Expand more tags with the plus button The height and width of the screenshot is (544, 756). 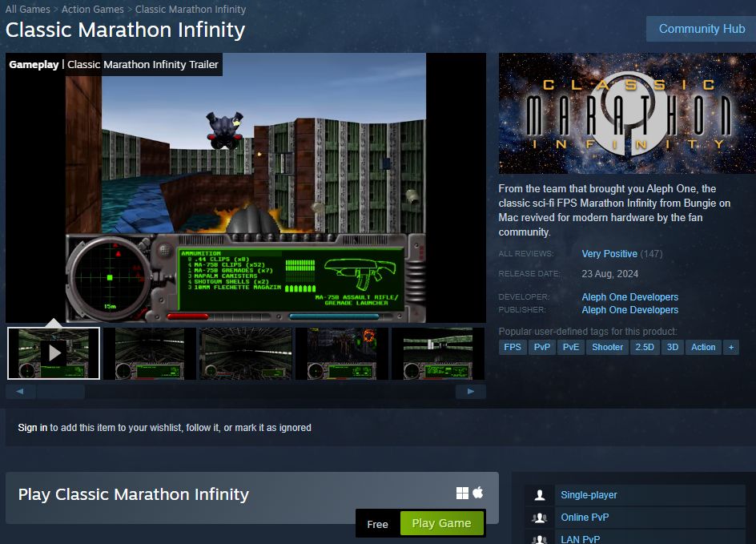(x=731, y=347)
